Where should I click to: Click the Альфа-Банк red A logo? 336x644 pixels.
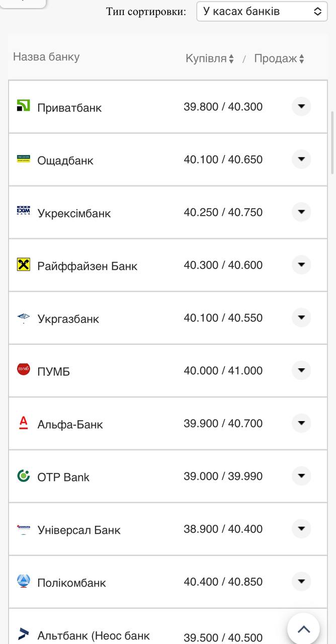click(x=24, y=423)
